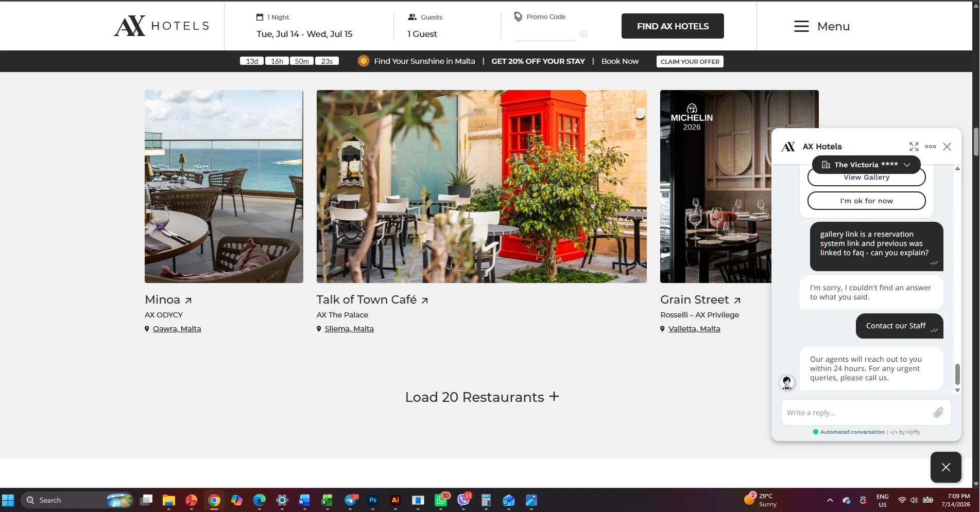Open Illustrator from the taskbar
This screenshot has height=512, width=980.
click(x=396, y=500)
